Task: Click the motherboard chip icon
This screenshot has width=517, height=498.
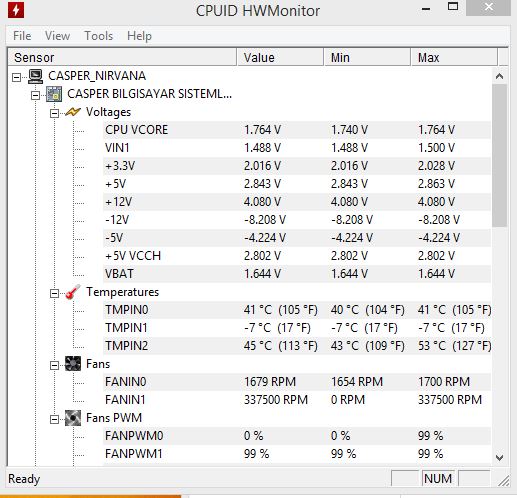Action: pyautogui.click(x=54, y=94)
